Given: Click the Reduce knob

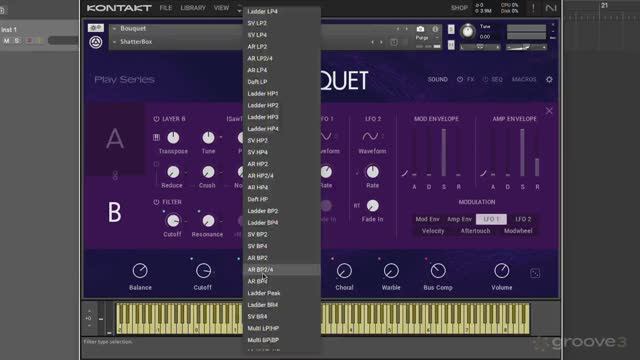Looking at the screenshot, I should click(x=173, y=172).
